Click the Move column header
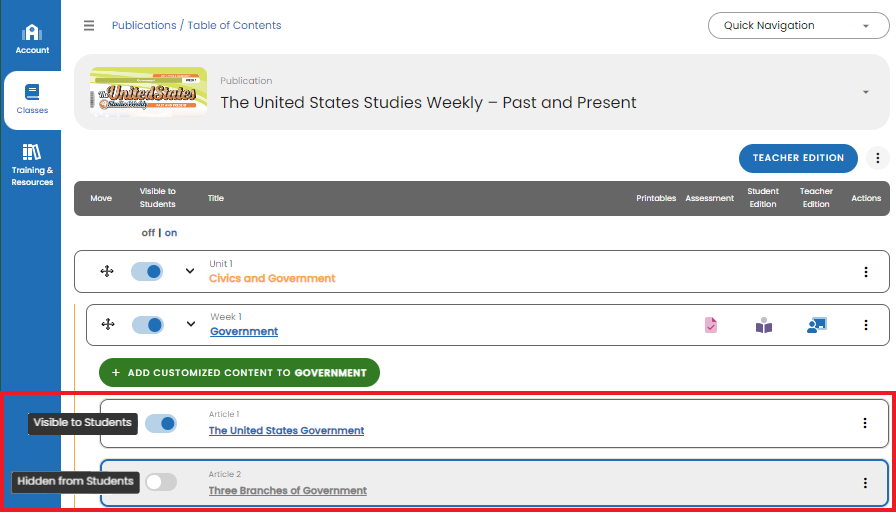This screenshot has width=896, height=512. (101, 198)
